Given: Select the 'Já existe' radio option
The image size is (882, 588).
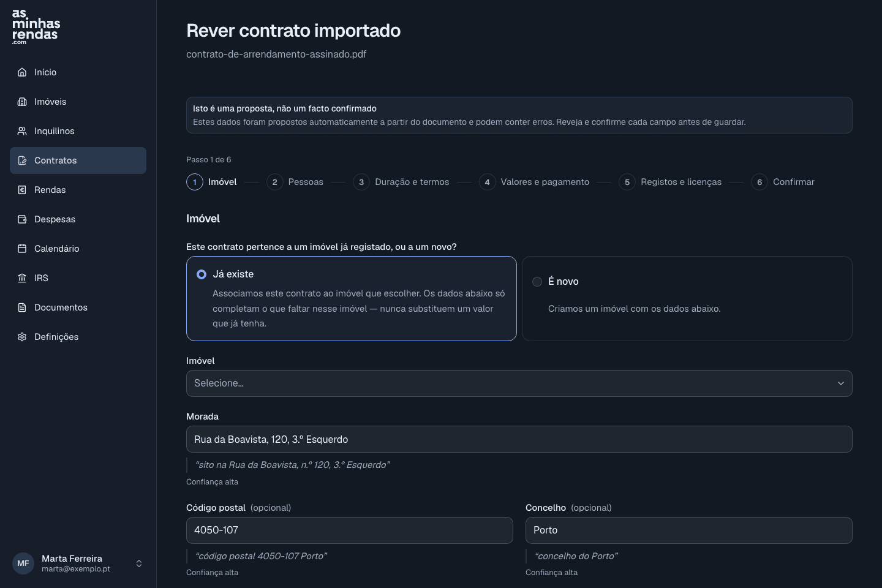Looking at the screenshot, I should coord(202,274).
